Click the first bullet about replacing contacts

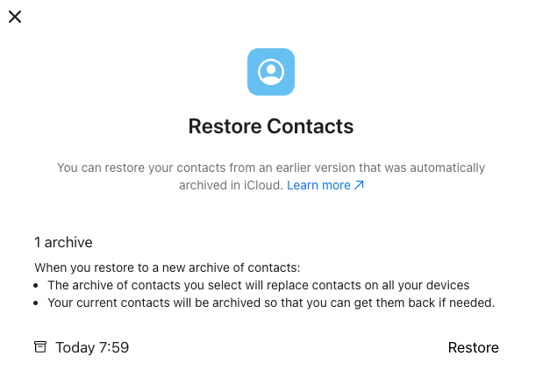coord(259,285)
